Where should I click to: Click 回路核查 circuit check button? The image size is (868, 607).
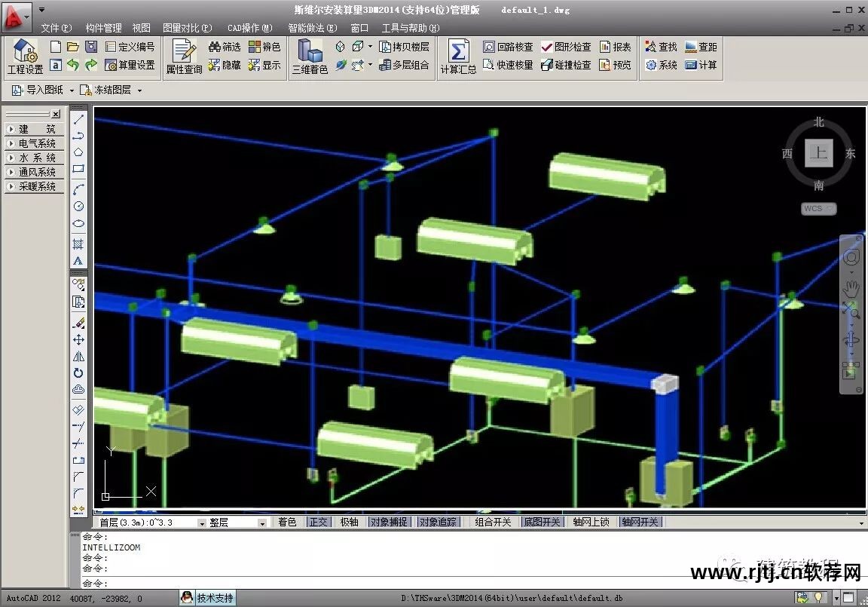(x=508, y=47)
